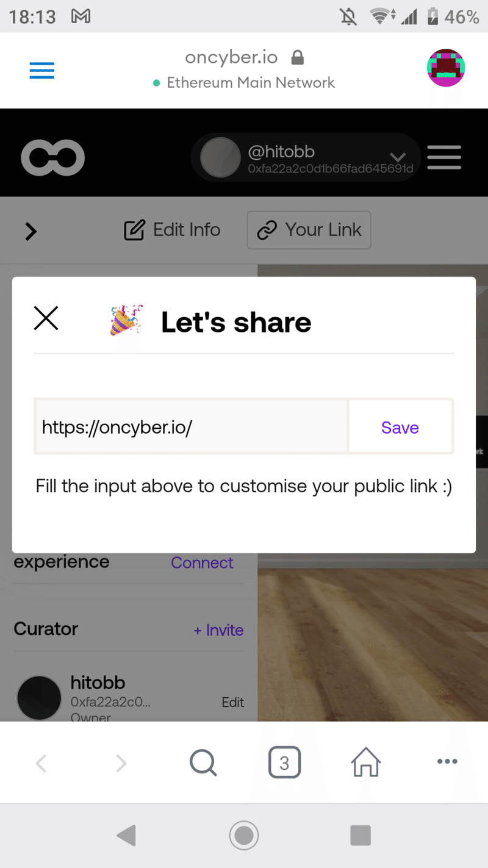Viewport: 488px width, 868px height.
Task: Click the Connect link
Action: coord(202,562)
